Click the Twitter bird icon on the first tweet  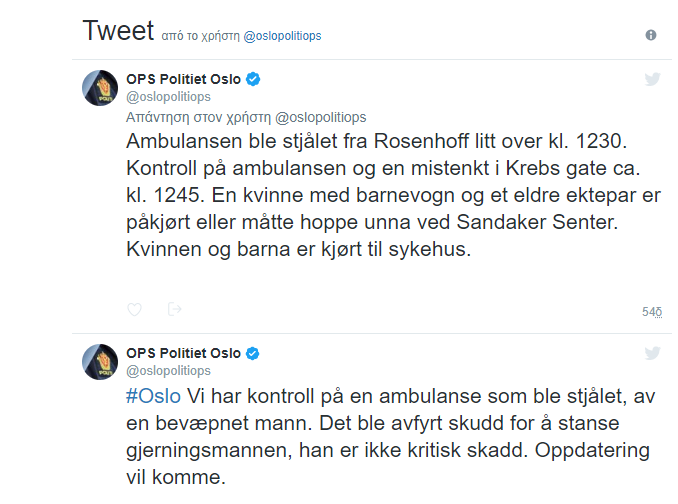652,80
